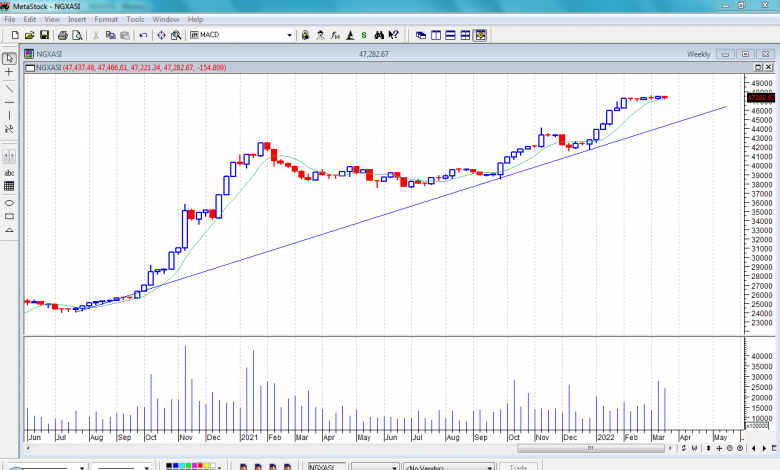Toggle the rightmost window layout button

click(x=480, y=35)
